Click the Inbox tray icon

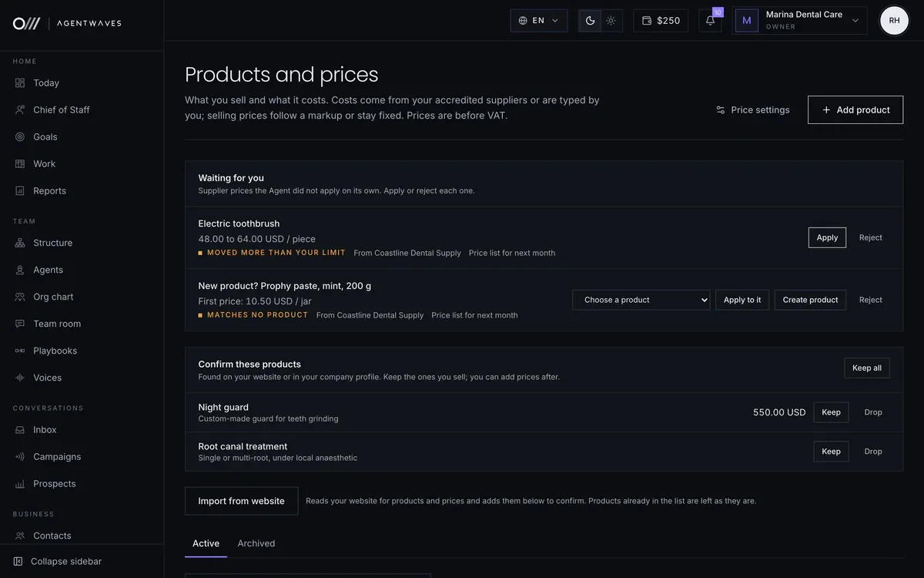[20, 430]
